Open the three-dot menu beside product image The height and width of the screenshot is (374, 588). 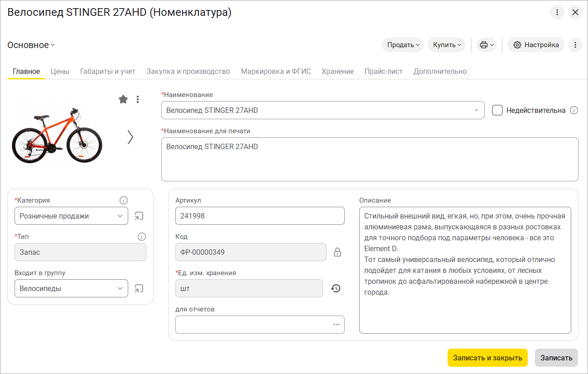point(138,99)
